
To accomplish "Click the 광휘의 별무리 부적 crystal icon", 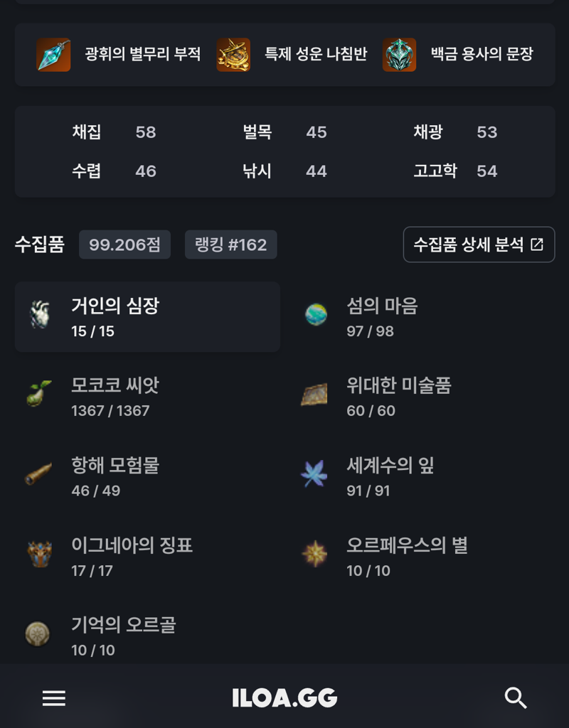I will tap(53, 55).
